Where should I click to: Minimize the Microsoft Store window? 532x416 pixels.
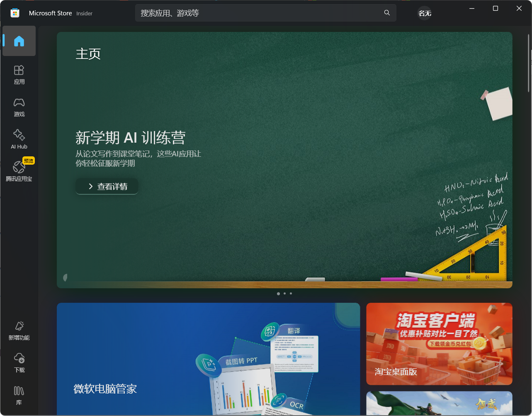471,8
